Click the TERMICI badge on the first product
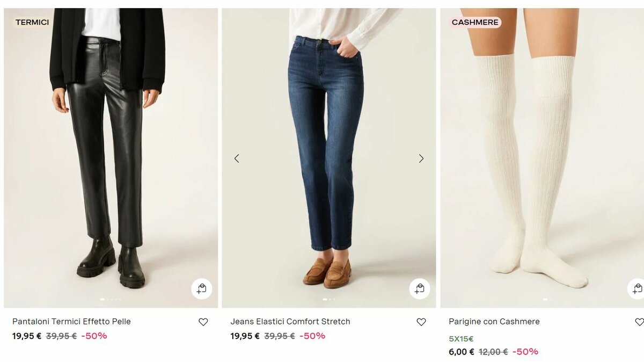This screenshot has width=644, height=362. [x=32, y=23]
